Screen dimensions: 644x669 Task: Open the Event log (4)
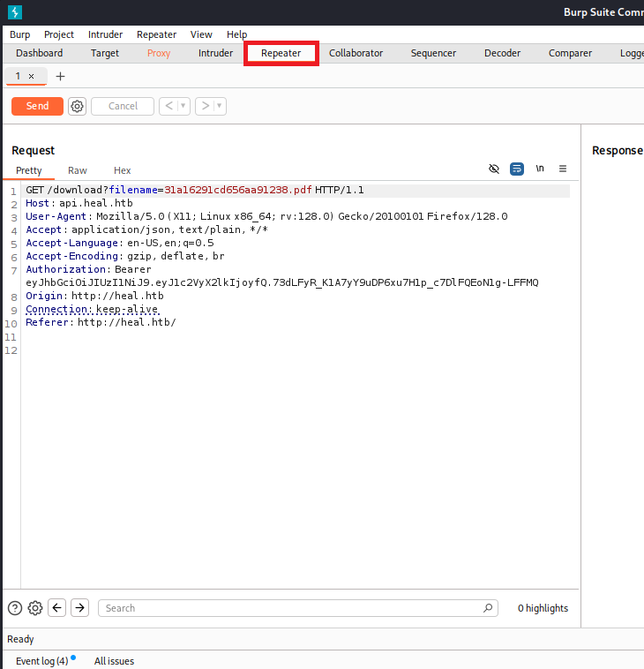click(41, 661)
